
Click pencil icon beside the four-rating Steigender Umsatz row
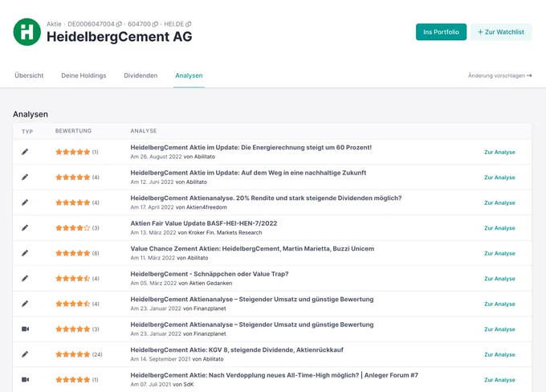(x=25, y=304)
